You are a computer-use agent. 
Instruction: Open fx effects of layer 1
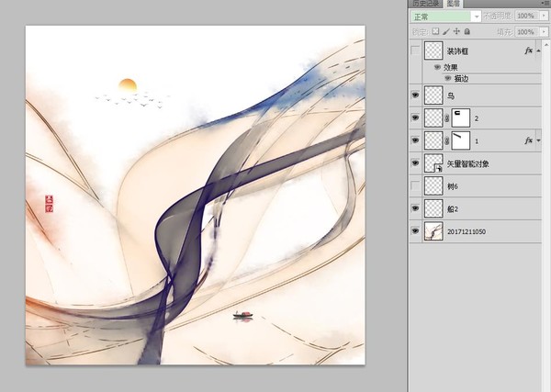point(528,140)
